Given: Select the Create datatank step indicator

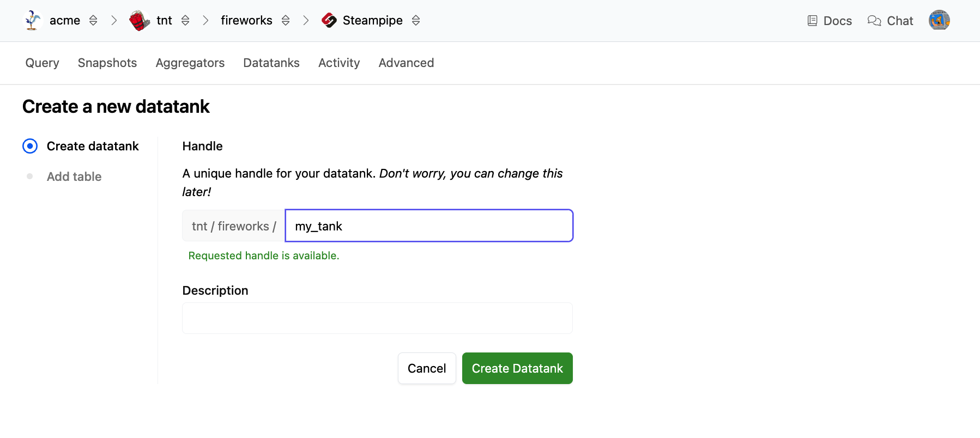Looking at the screenshot, I should (x=30, y=146).
